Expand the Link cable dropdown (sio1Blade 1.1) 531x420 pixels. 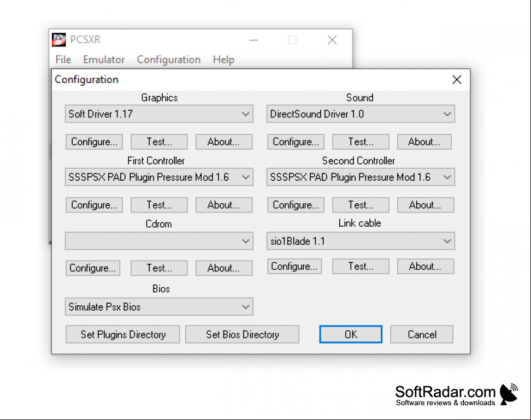[x=361, y=241]
